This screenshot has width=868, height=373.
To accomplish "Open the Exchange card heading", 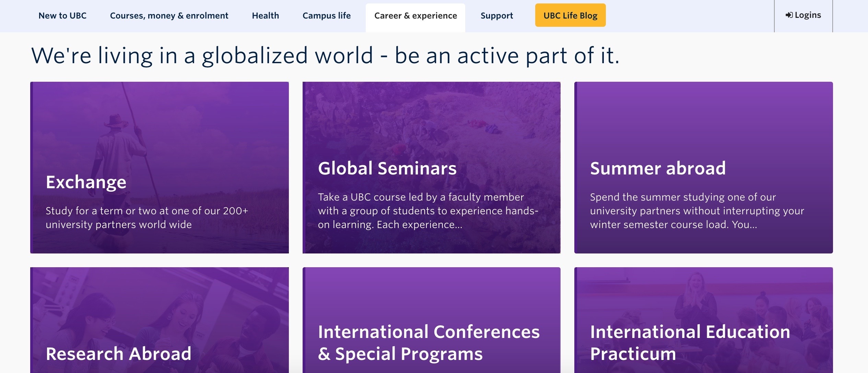I will (86, 182).
